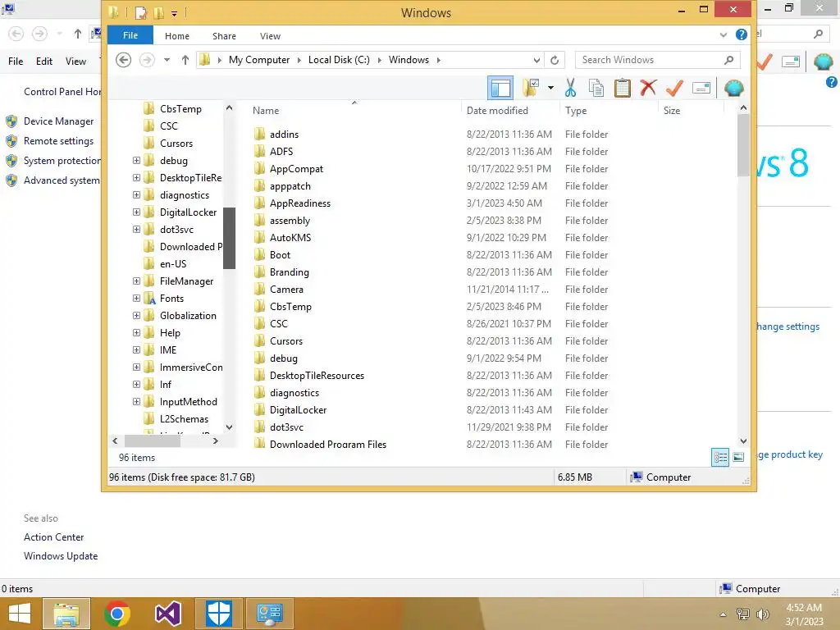This screenshot has height=630, width=840.
Task: Click the Windows Start button
Action: (20, 614)
